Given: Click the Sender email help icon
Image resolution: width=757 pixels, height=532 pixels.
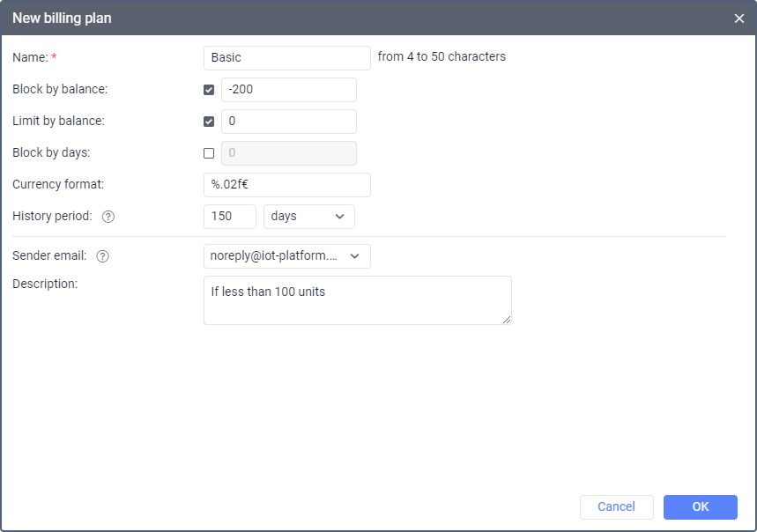Looking at the screenshot, I should click(x=103, y=256).
